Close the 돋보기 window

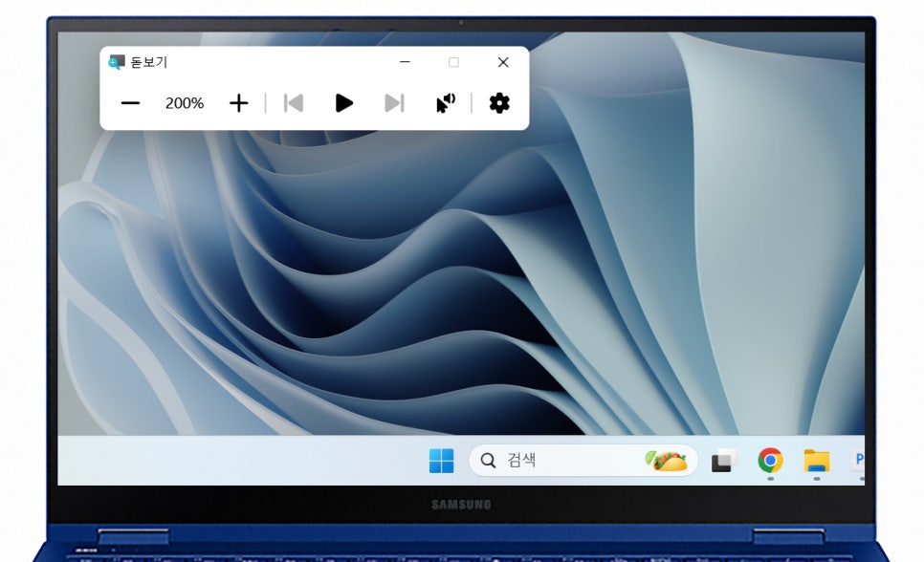click(x=503, y=62)
